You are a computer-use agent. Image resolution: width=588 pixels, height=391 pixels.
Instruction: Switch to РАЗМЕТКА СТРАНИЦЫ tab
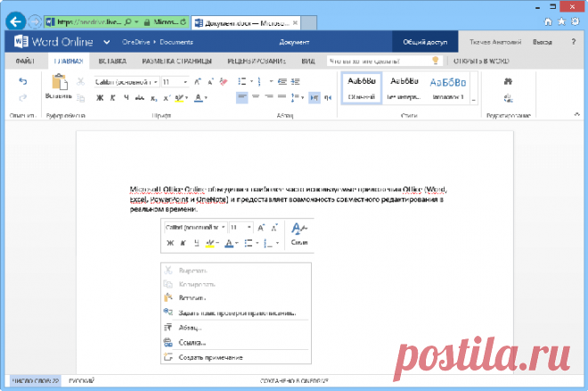pyautogui.click(x=176, y=61)
